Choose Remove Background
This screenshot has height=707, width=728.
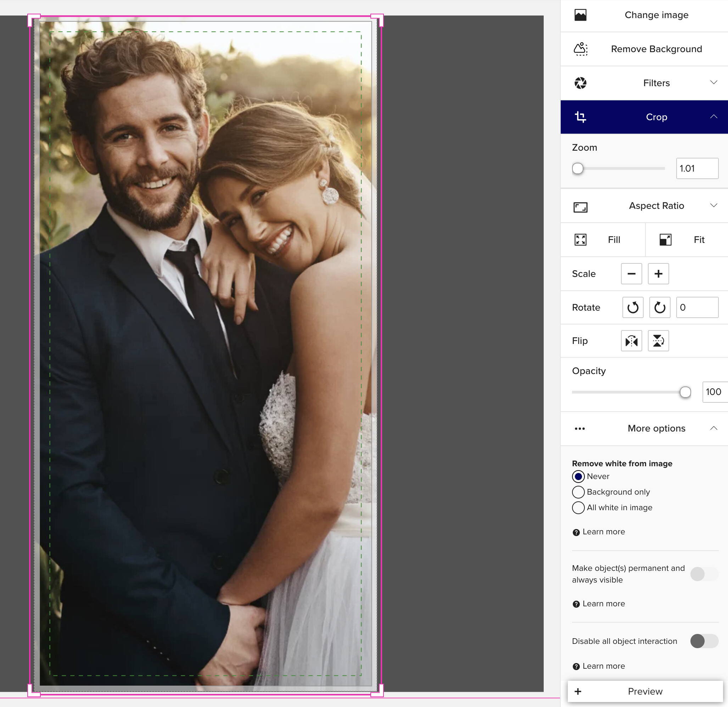point(656,49)
